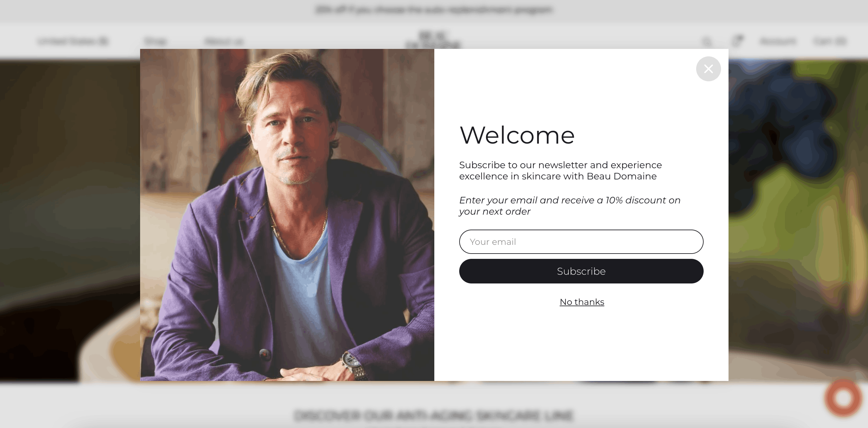
Task: Click the photo of man in purple blazer
Action: coord(287,215)
